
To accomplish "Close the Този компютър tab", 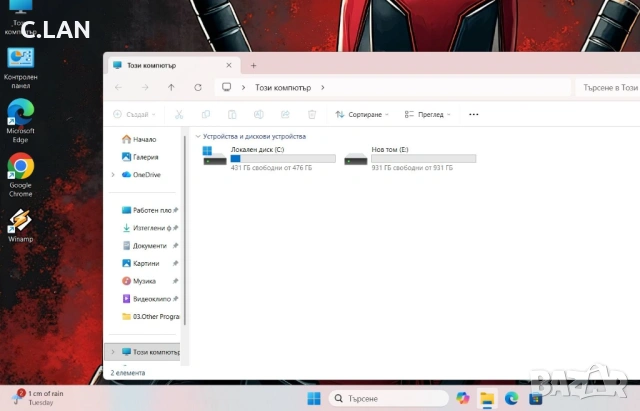I will pyautogui.click(x=229, y=65).
